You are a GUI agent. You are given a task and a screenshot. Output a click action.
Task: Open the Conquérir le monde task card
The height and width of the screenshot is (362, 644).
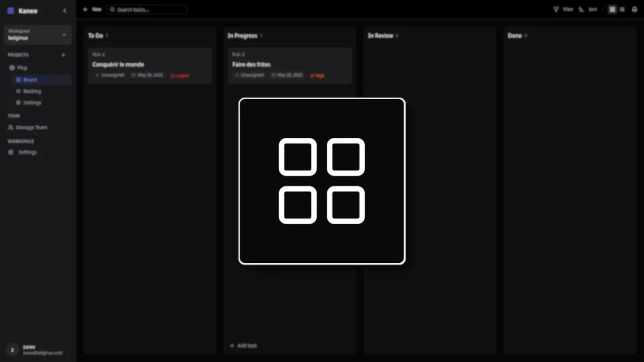point(150,65)
